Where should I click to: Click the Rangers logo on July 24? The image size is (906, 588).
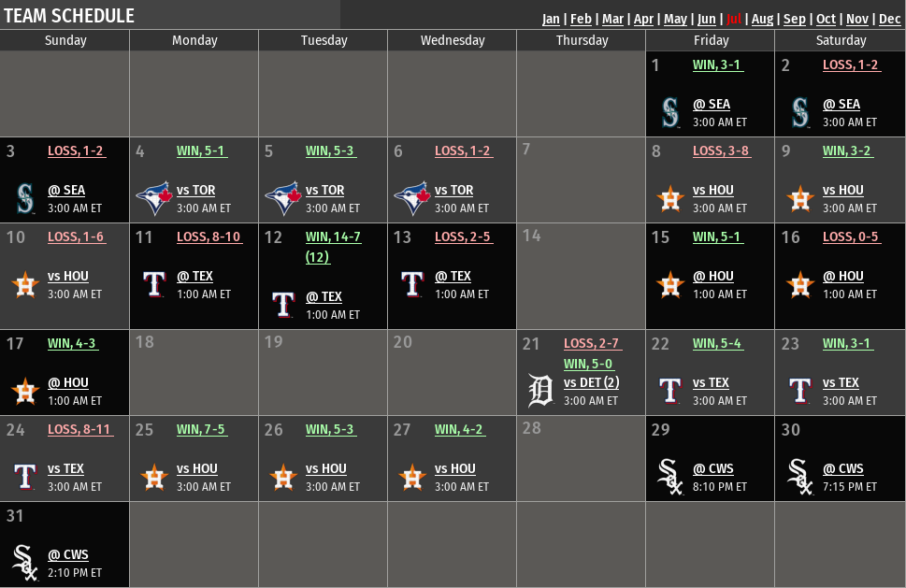click(25, 477)
